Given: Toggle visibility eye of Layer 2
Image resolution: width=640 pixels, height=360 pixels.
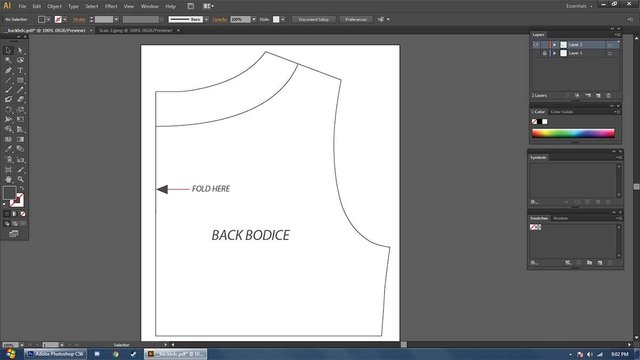Looking at the screenshot, I should (x=536, y=44).
